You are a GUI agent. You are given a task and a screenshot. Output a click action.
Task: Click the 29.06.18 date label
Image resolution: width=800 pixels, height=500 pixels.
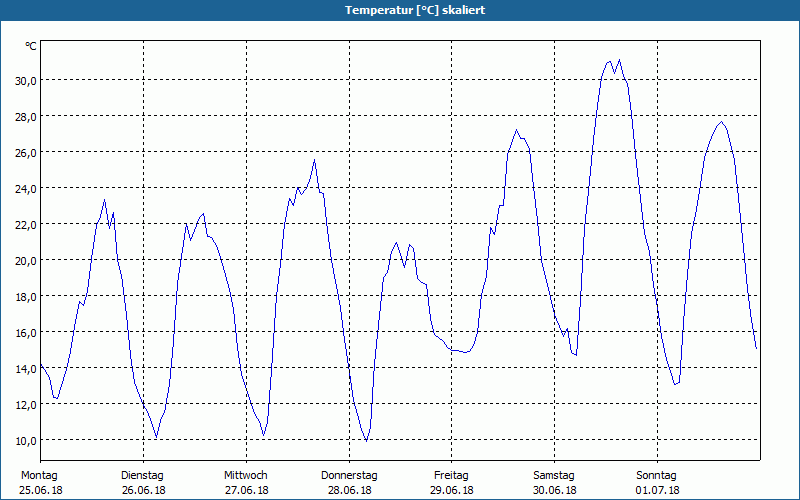(452, 490)
